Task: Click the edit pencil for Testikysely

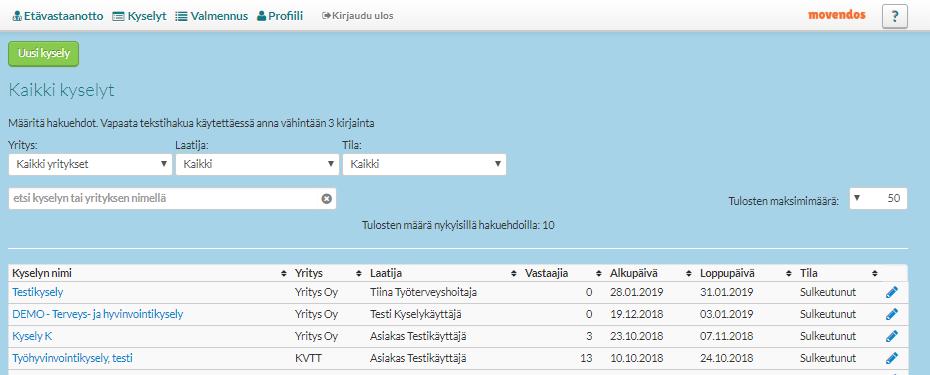Action: (892, 292)
